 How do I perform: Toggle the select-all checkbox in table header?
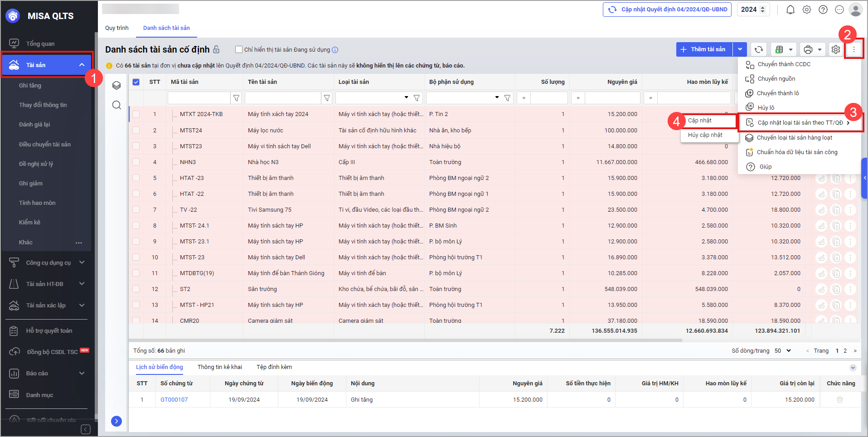(x=136, y=82)
